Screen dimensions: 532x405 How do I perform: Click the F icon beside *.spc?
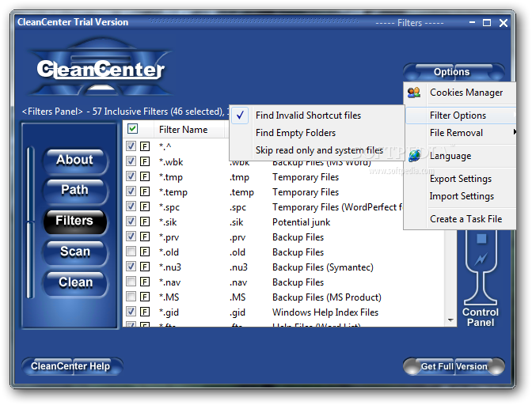coord(145,206)
